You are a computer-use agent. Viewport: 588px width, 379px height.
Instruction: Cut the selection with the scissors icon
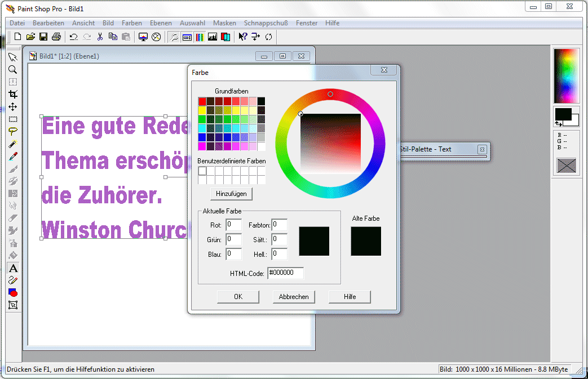[x=100, y=37]
